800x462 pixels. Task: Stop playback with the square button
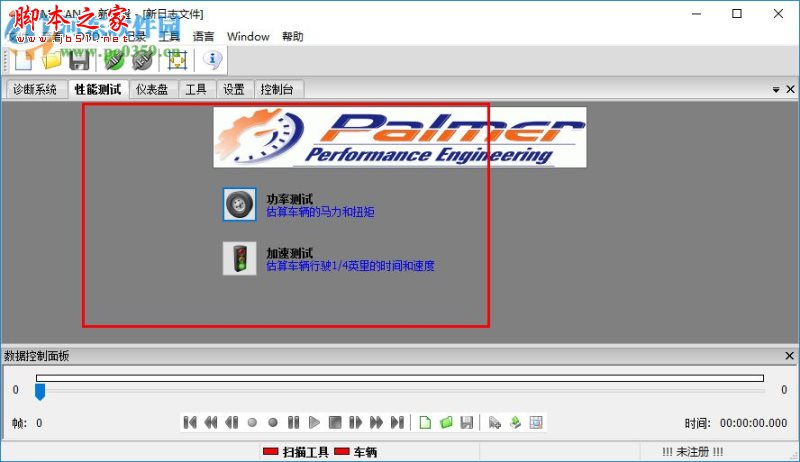(335, 422)
